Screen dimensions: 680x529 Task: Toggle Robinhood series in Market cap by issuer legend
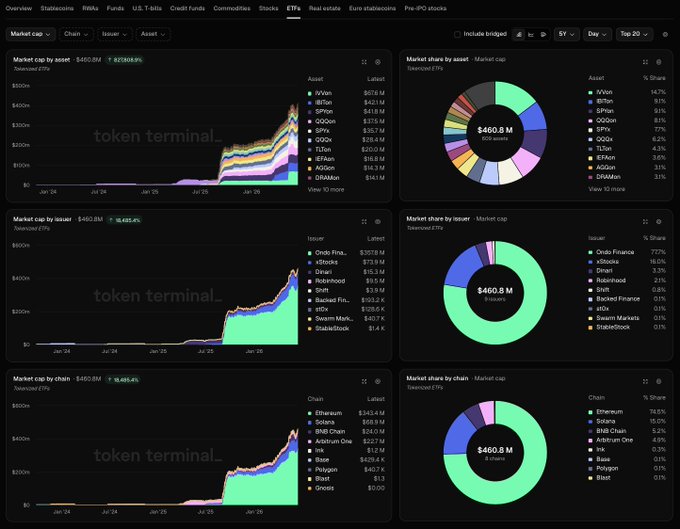pyautogui.click(x=346, y=281)
